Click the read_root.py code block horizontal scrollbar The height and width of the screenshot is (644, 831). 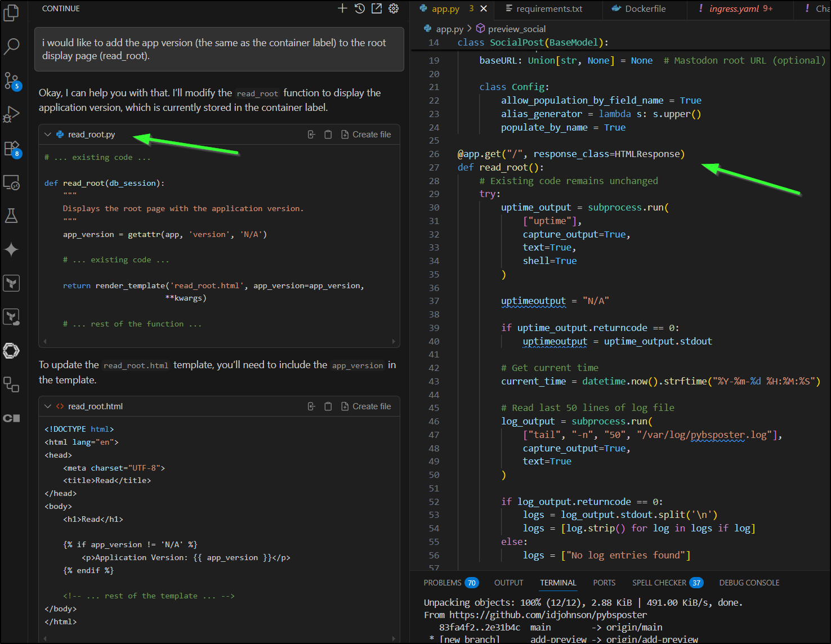[219, 341]
